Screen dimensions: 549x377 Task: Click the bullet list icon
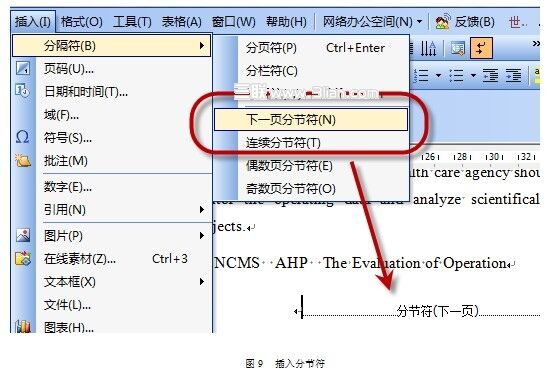pyautogui.click(x=456, y=75)
